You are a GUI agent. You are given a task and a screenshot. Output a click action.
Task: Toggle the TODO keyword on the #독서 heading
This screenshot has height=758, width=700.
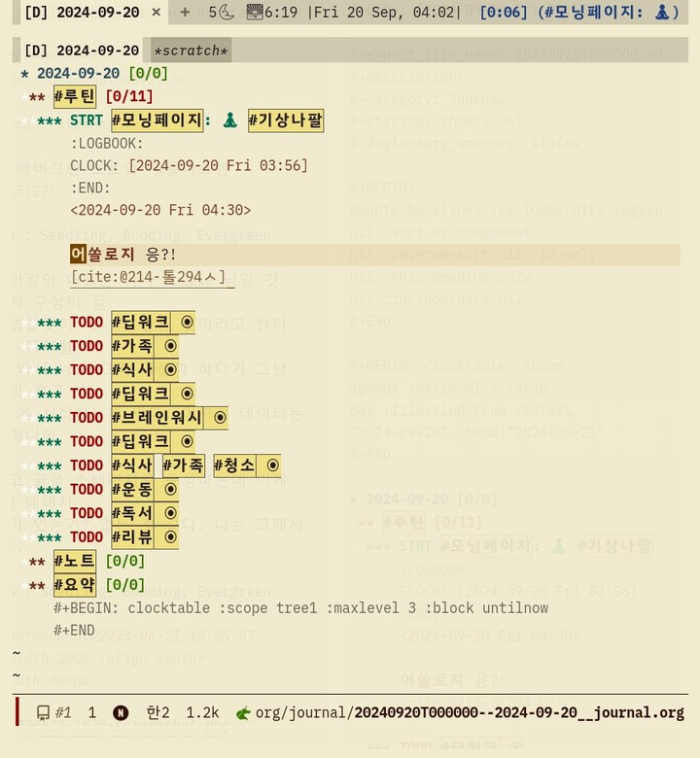87,513
